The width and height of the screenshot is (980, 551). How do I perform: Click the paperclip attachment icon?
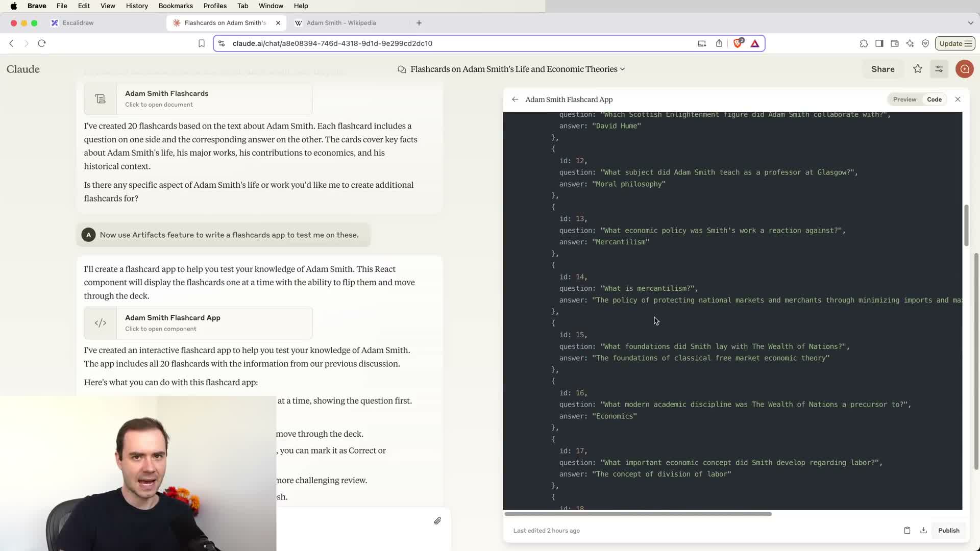click(437, 521)
